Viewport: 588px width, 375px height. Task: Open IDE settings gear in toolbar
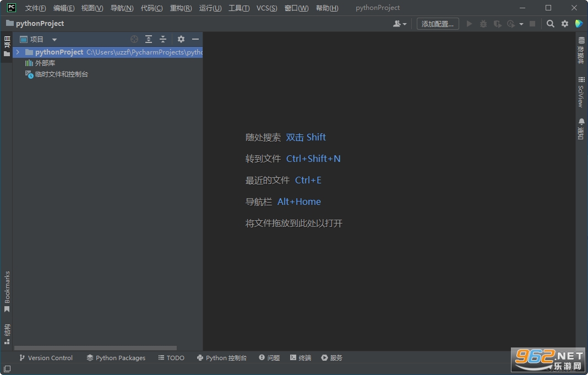coord(565,24)
